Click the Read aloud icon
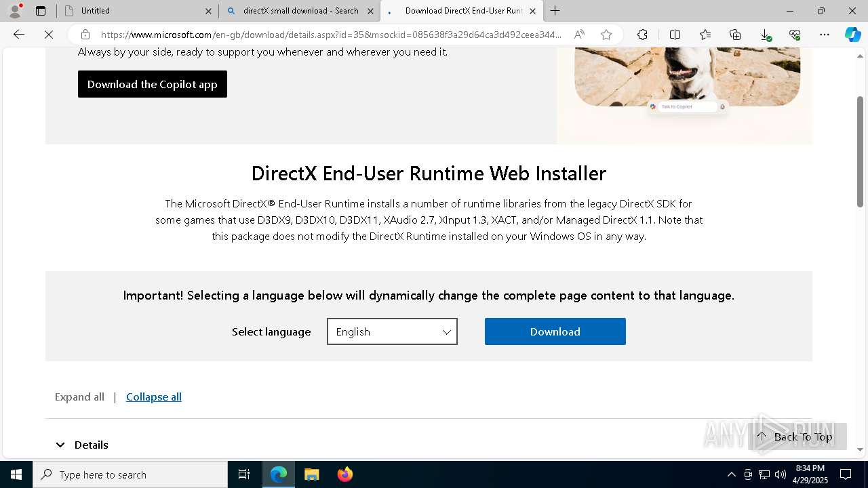The width and height of the screenshot is (868, 488). pos(579,35)
